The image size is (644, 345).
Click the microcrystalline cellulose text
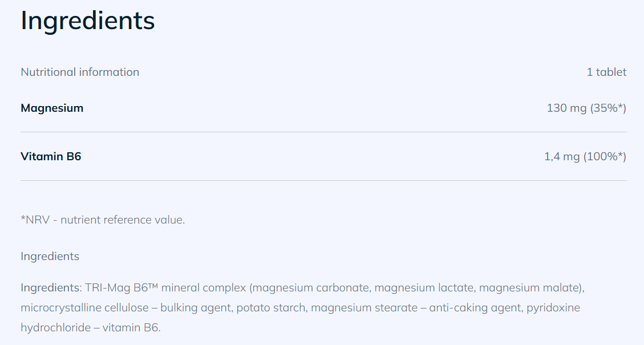[x=84, y=307]
